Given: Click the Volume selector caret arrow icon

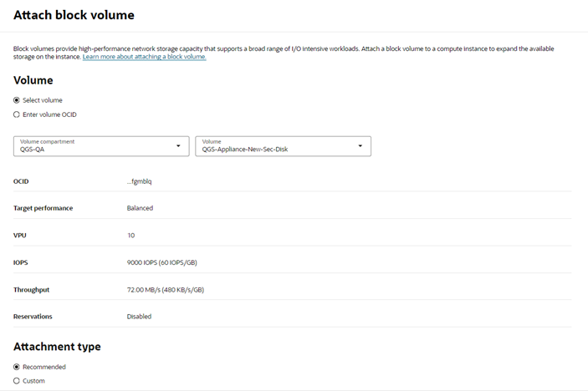Looking at the screenshot, I should [360, 146].
